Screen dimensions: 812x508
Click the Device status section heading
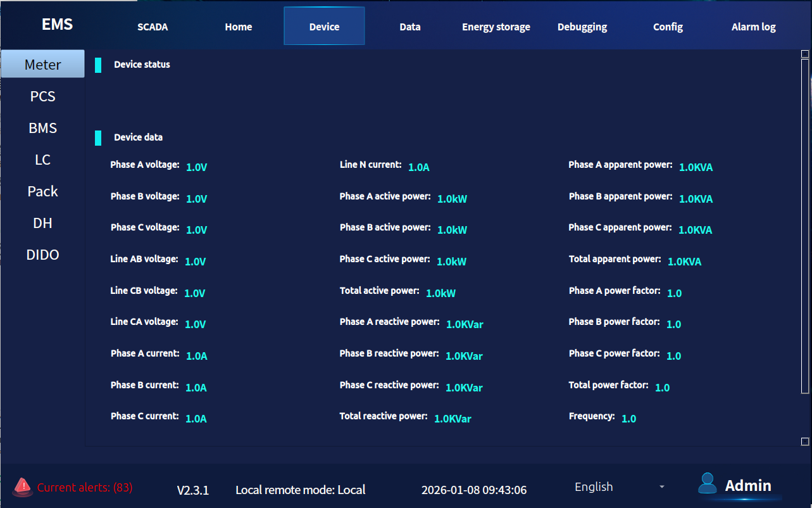coord(142,65)
